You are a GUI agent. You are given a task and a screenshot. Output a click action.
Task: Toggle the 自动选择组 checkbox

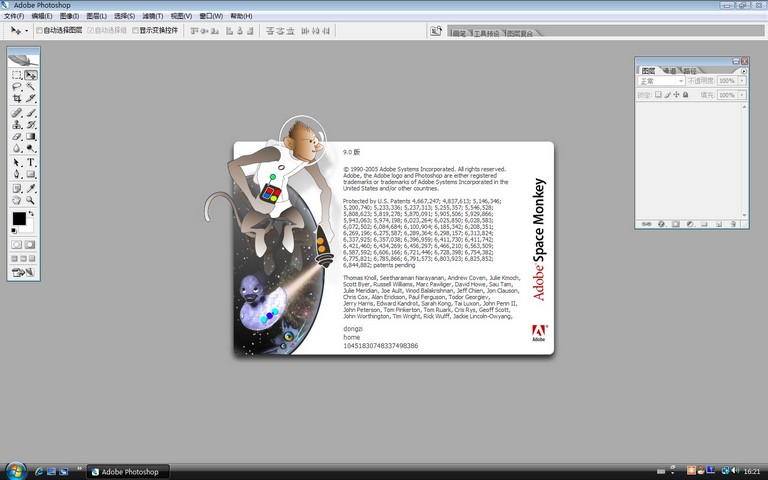[90, 30]
